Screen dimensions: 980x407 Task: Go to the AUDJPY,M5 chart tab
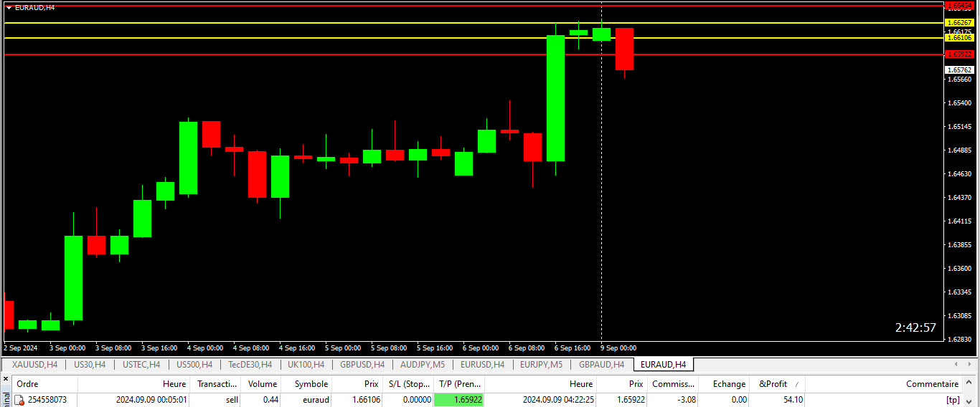pos(422,364)
